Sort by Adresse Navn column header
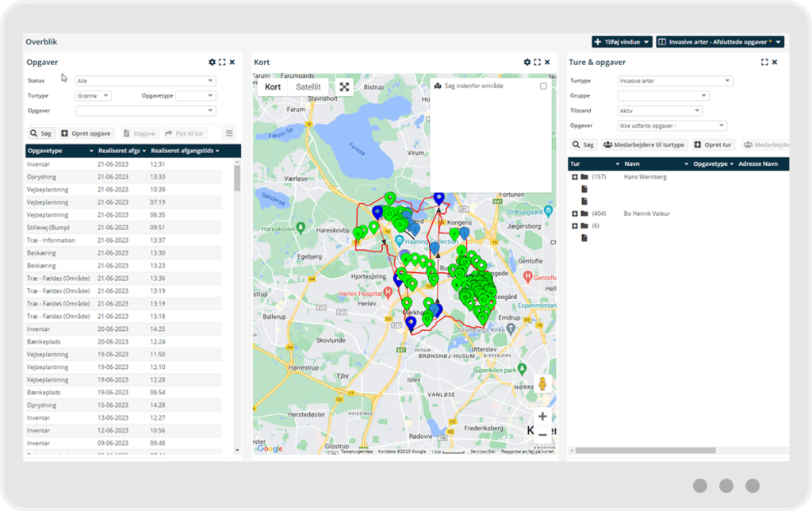 click(758, 163)
